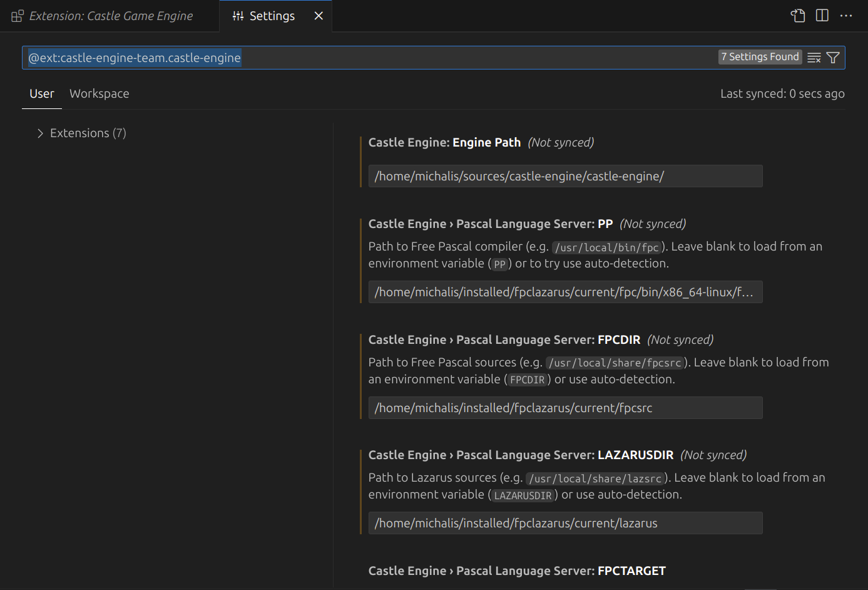Open the More Actions ellipsis menu
The image size is (868, 590).
846,16
